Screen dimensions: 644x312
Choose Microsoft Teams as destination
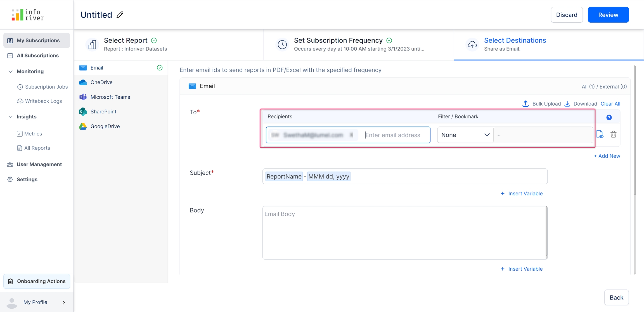(110, 97)
